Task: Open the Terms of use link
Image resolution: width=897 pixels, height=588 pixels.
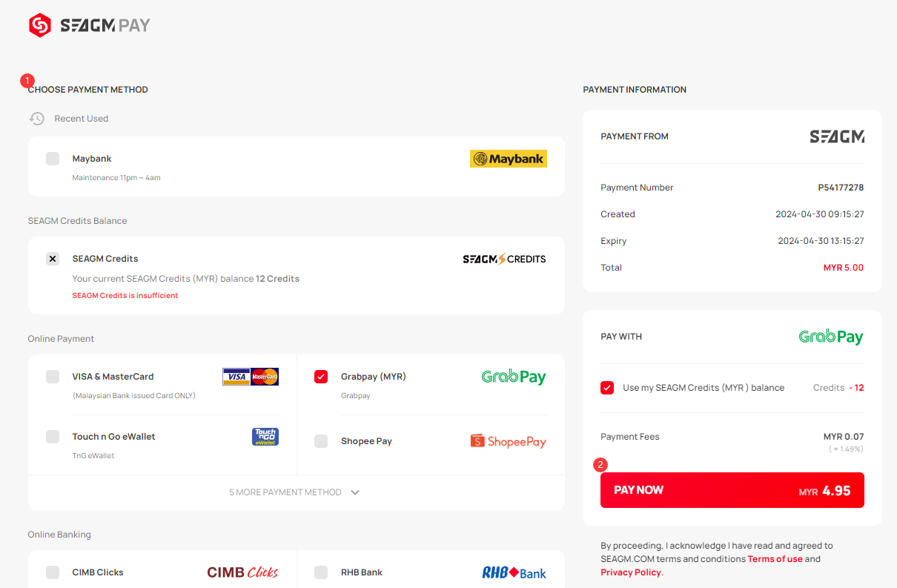Action: pyautogui.click(x=775, y=559)
